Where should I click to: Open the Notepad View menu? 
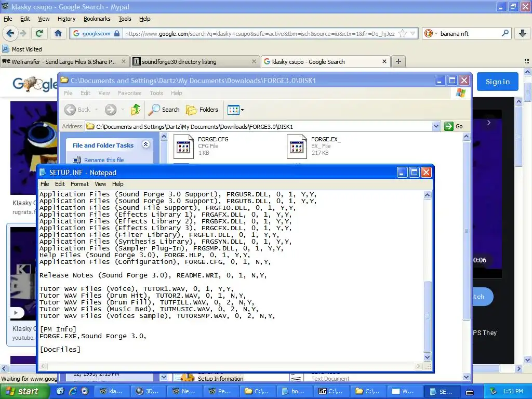point(100,184)
